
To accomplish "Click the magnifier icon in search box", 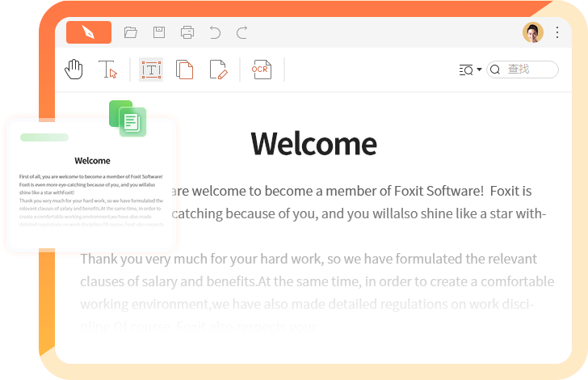I will coord(495,70).
